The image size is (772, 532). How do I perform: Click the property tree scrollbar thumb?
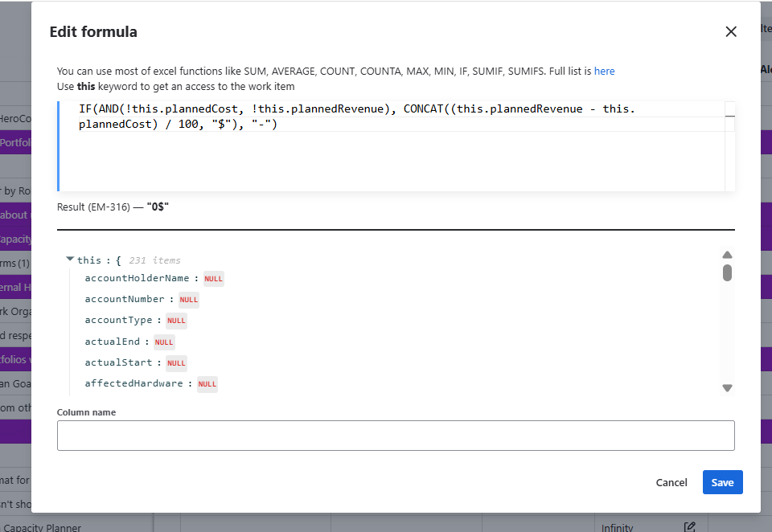coord(727,272)
